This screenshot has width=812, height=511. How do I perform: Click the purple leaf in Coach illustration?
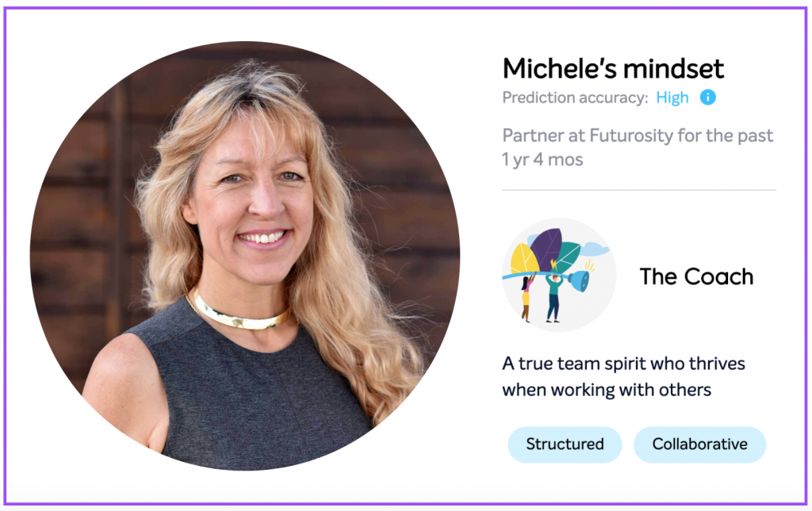point(546,250)
